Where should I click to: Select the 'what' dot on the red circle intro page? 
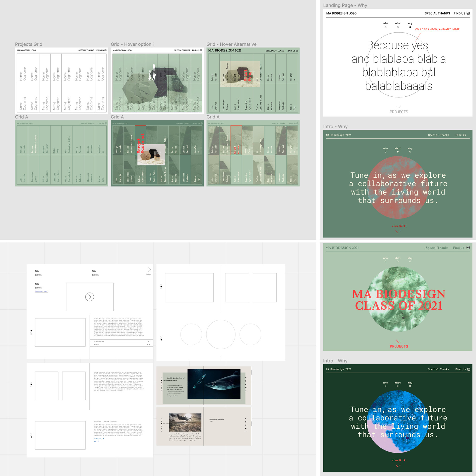398,152
